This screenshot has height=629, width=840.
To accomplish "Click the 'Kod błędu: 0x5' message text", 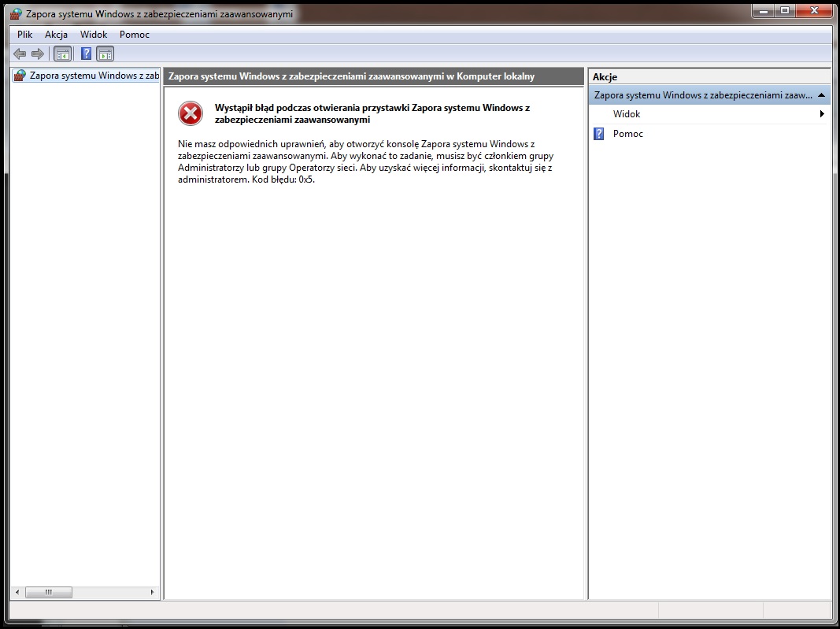I will tap(283, 179).
